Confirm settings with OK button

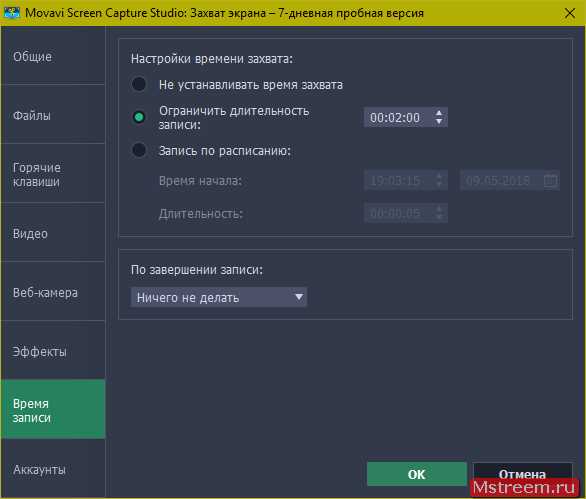[417, 474]
